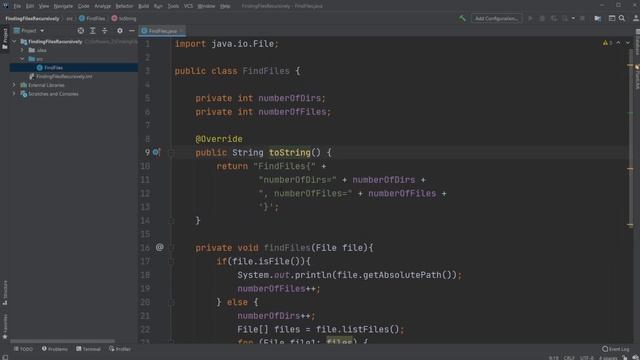Screen dimensions: 640x360
Task: Open the Edit menu
Action: 30,6
